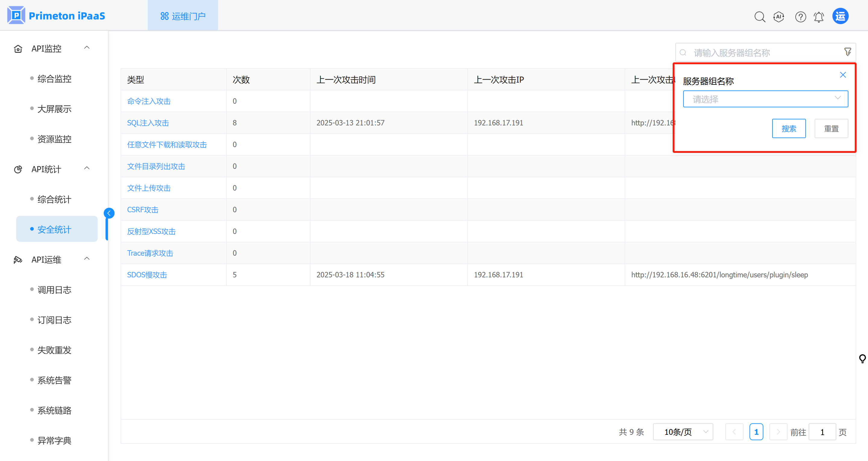The image size is (868, 461).
Task: Open 综合统计 in the sidebar
Action: pyautogui.click(x=54, y=199)
